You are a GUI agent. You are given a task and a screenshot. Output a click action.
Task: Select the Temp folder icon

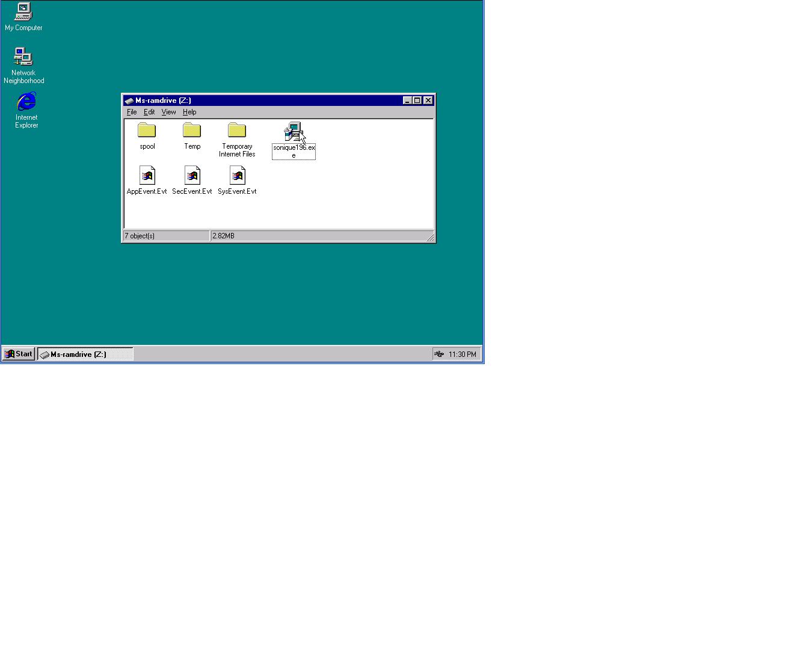pyautogui.click(x=192, y=131)
